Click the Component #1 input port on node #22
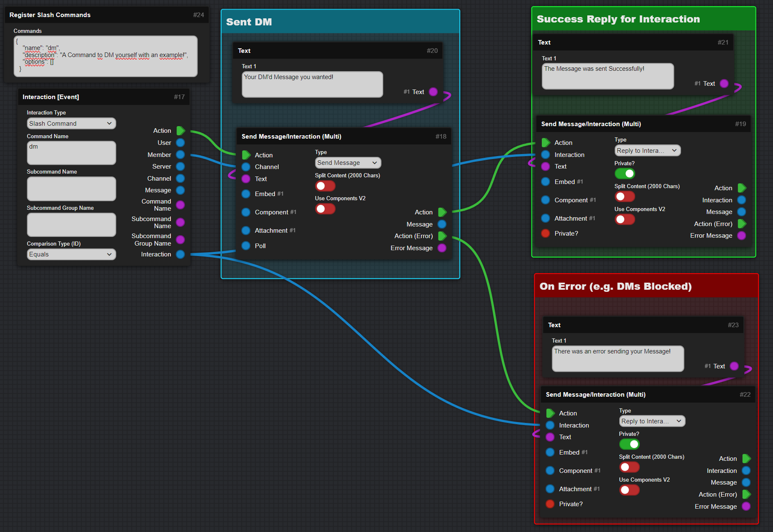Screen dimensions: 773x532 [x=550, y=471]
